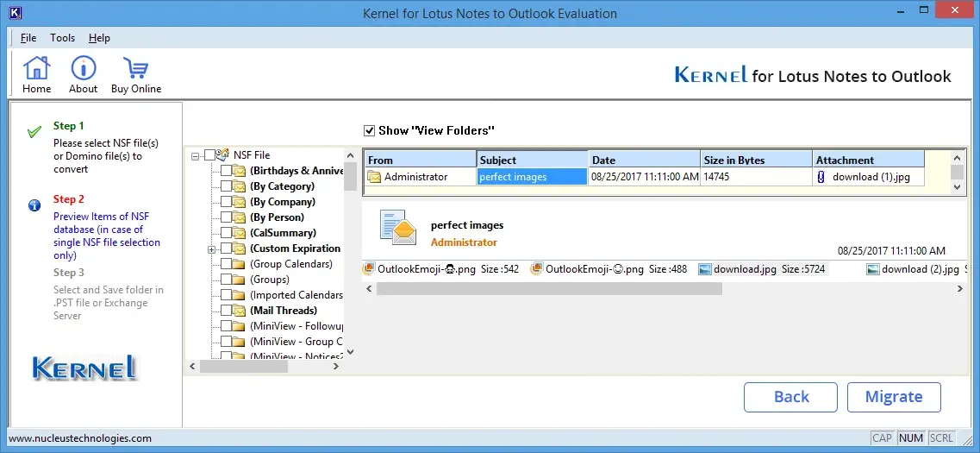Click the mail list scroll up arrow
Viewport: 980px width, 453px height.
coord(957,158)
